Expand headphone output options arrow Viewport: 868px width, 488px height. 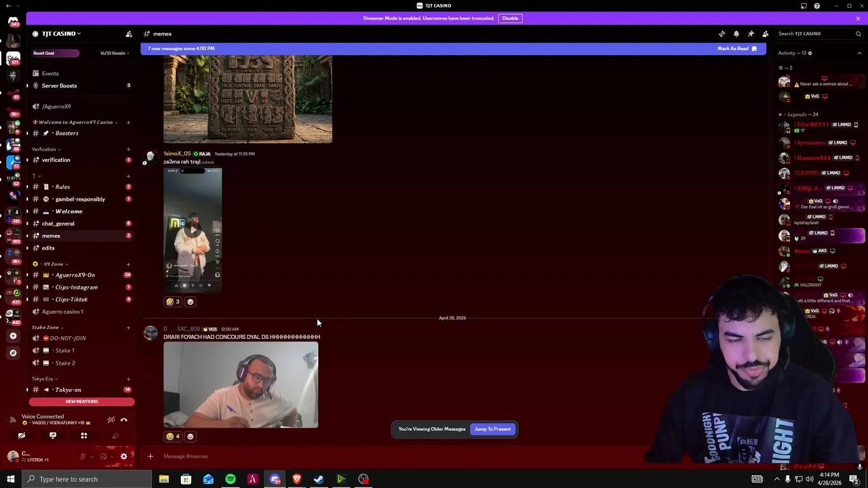tap(112, 457)
